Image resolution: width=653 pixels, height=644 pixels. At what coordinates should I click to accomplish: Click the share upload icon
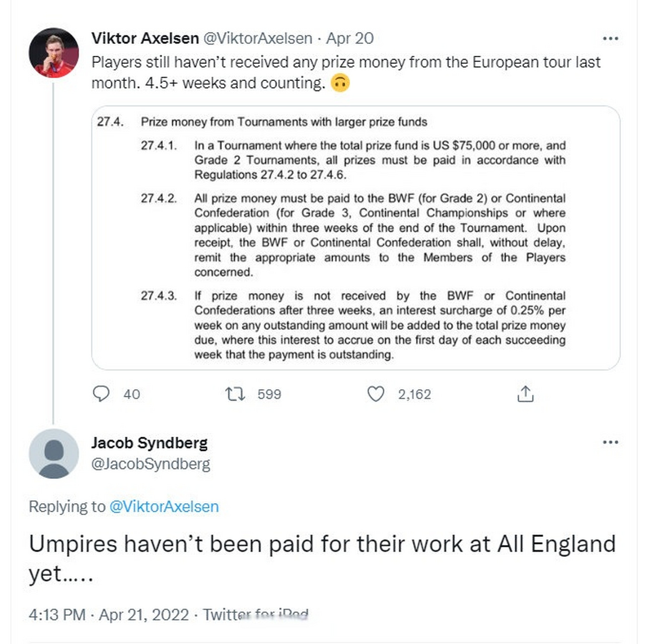[525, 394]
